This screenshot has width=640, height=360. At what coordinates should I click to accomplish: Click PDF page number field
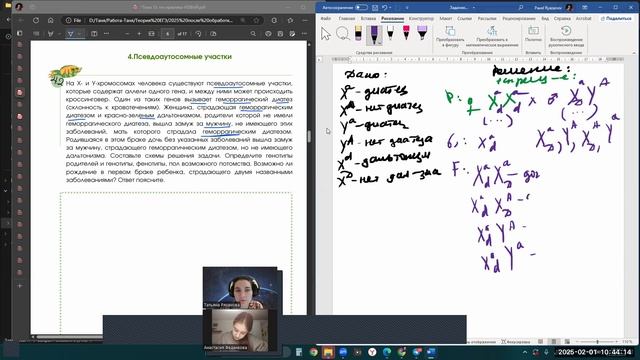pyautogui.click(x=167, y=33)
